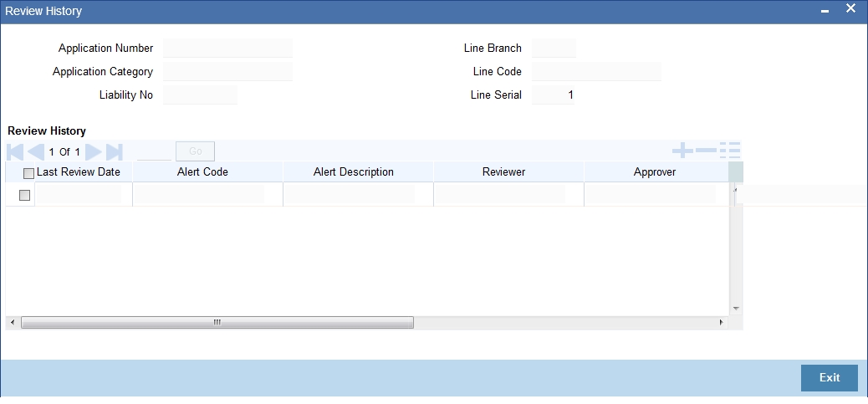
Task: Tick the first row's checkbox
Action: pyautogui.click(x=24, y=195)
